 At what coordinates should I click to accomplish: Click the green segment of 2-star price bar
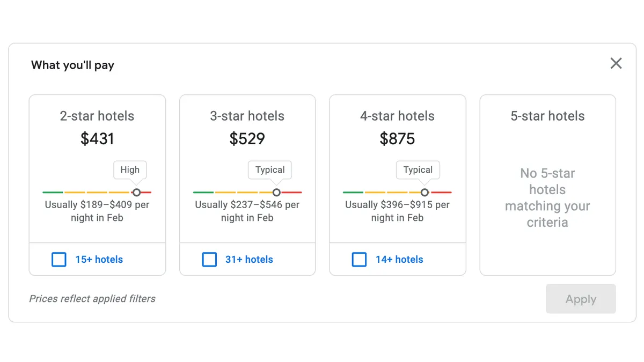coord(53,192)
